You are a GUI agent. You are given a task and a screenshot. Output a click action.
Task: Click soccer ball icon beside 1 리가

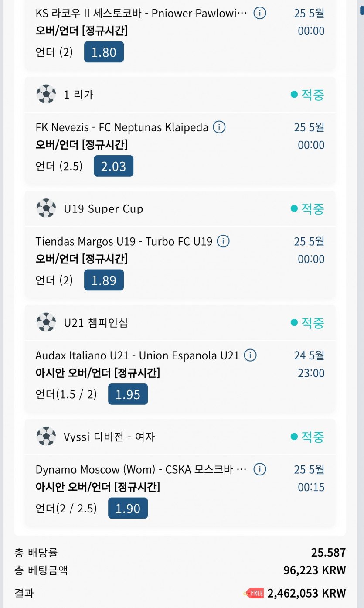tap(46, 94)
